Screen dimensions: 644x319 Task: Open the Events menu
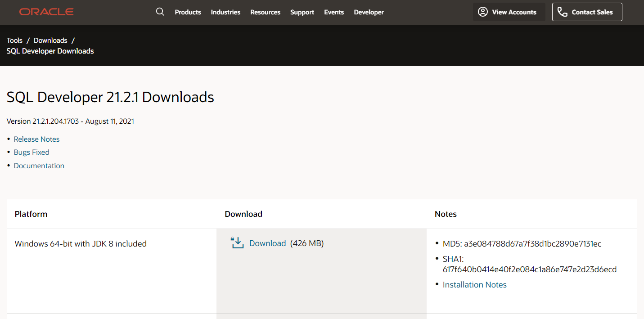click(x=334, y=12)
